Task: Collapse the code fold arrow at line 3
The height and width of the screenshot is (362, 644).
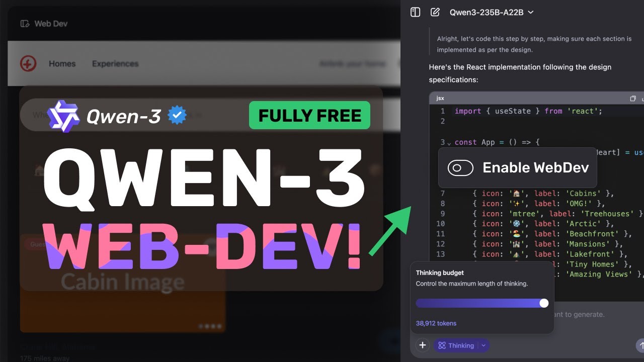Action: (449, 143)
